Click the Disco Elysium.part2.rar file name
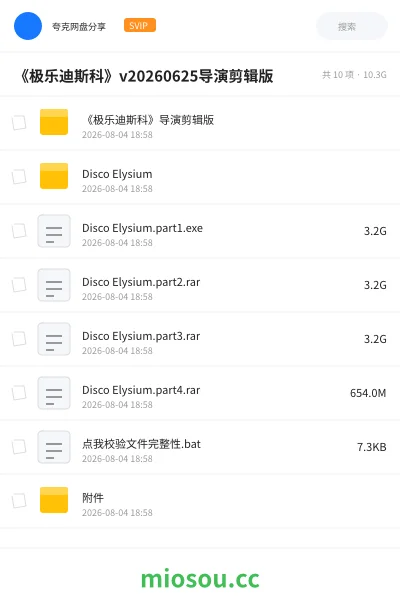Viewport: 400px width, 600px height. (141, 282)
